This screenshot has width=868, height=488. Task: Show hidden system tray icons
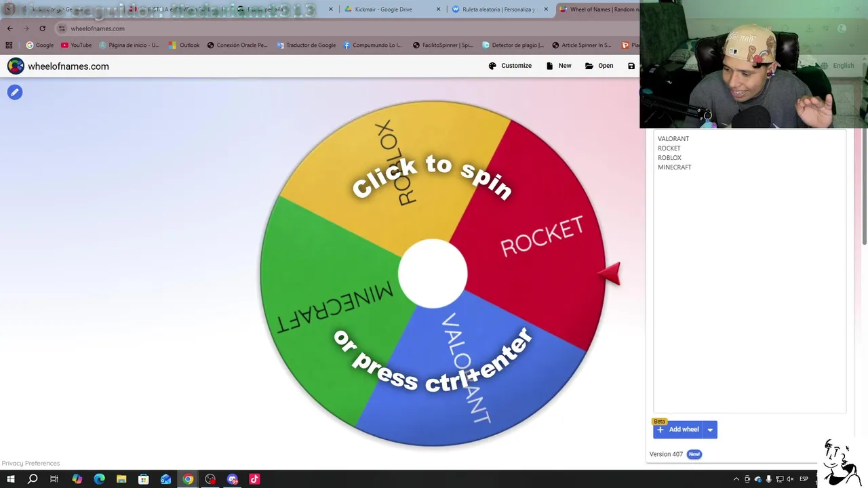[736, 479]
